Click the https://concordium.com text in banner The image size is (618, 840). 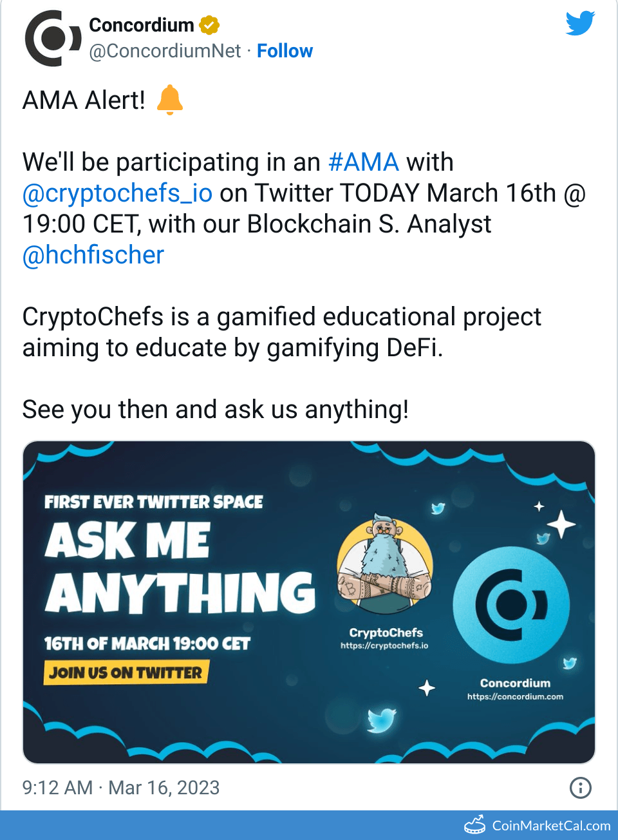point(515,696)
